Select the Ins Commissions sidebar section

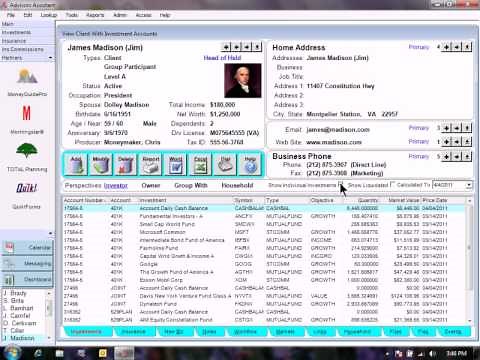[27, 49]
